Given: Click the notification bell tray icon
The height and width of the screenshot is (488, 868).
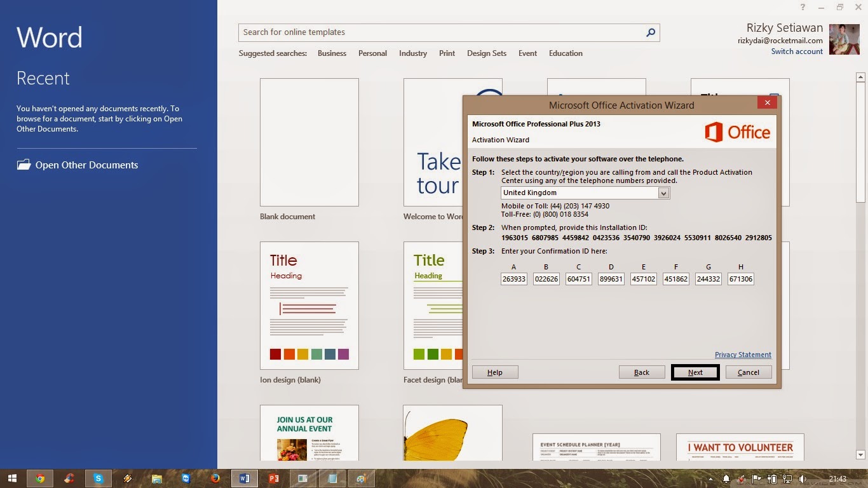Looking at the screenshot, I should [726, 478].
